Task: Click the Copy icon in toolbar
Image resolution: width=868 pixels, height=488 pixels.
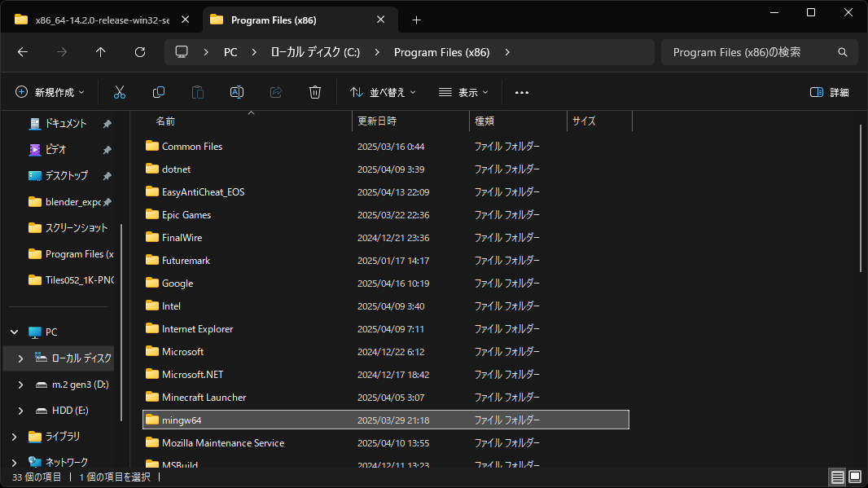Action: point(158,93)
